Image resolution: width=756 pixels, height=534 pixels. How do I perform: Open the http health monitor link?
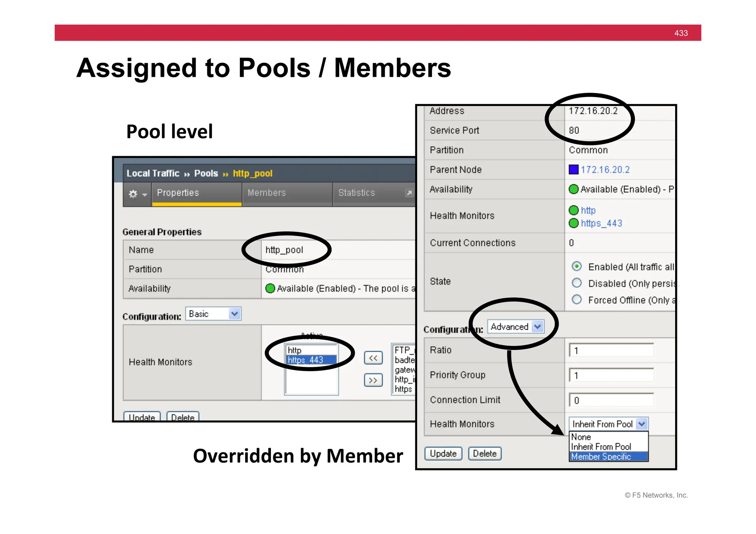pos(588,210)
